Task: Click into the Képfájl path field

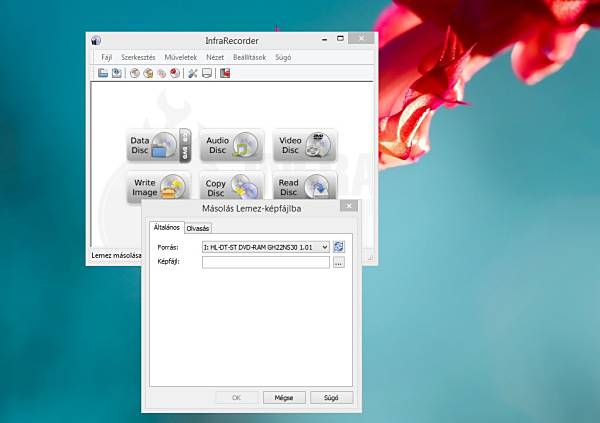Action: (x=266, y=262)
